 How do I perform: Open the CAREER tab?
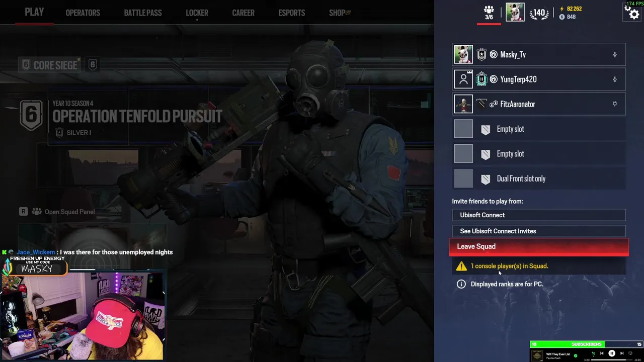coord(243,13)
